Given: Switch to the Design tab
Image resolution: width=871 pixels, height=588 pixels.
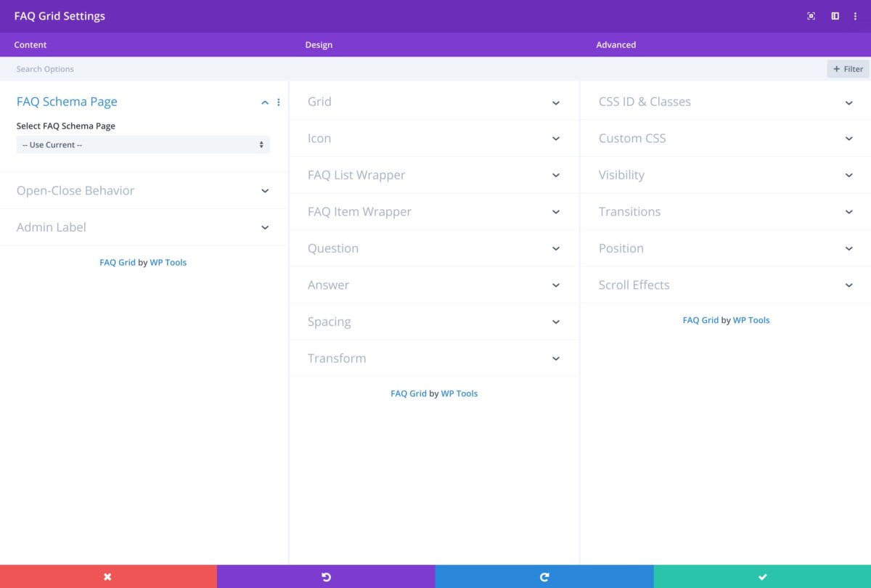Looking at the screenshot, I should (x=319, y=44).
